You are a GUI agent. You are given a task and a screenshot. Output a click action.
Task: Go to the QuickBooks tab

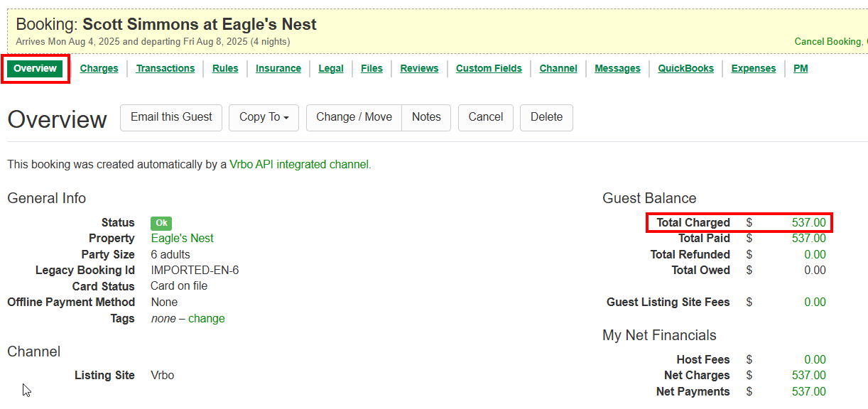(685, 69)
